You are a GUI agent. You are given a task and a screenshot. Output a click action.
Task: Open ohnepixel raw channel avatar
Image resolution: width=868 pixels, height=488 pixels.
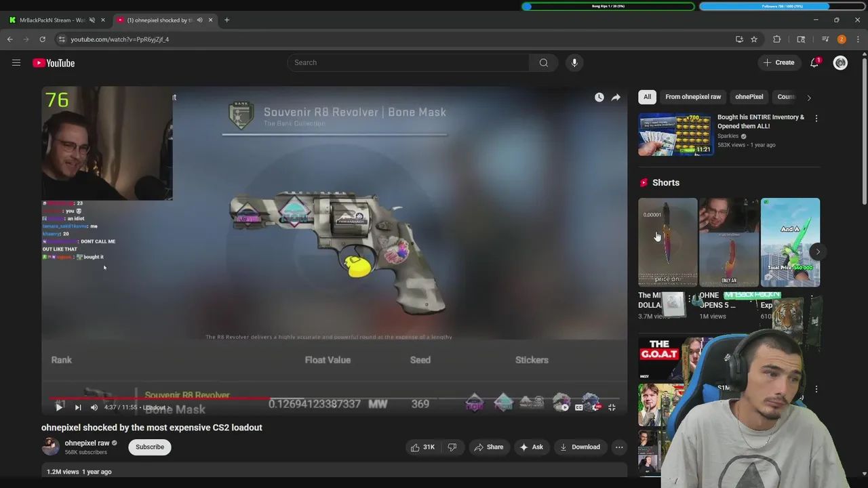pyautogui.click(x=51, y=447)
